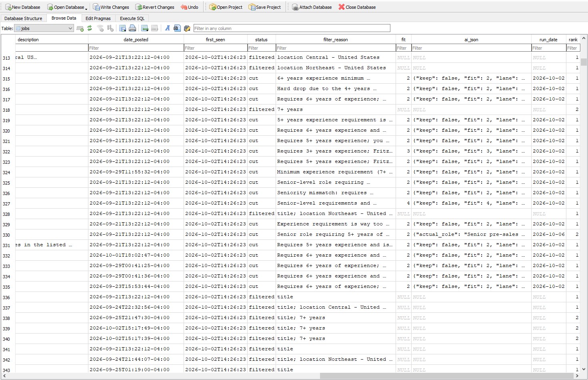Click the Save Project button

point(264,7)
